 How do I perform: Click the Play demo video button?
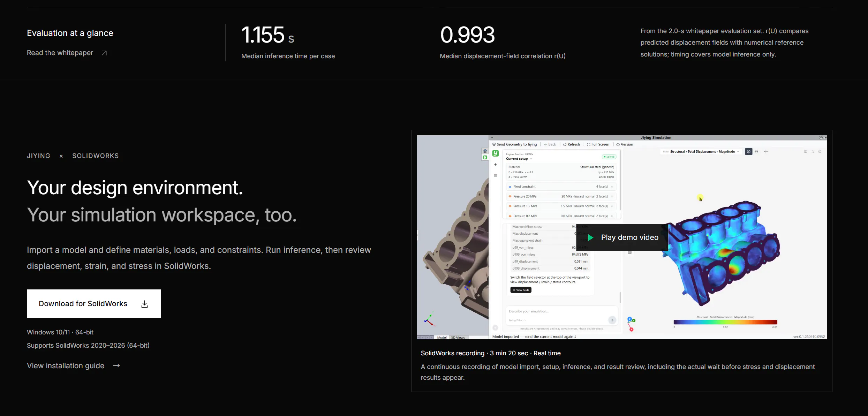click(x=622, y=237)
